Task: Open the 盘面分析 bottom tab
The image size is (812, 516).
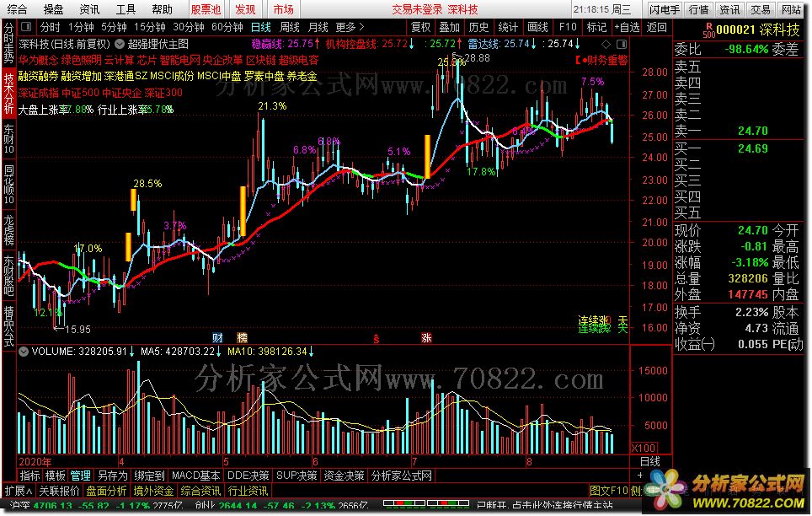Action: [106, 491]
